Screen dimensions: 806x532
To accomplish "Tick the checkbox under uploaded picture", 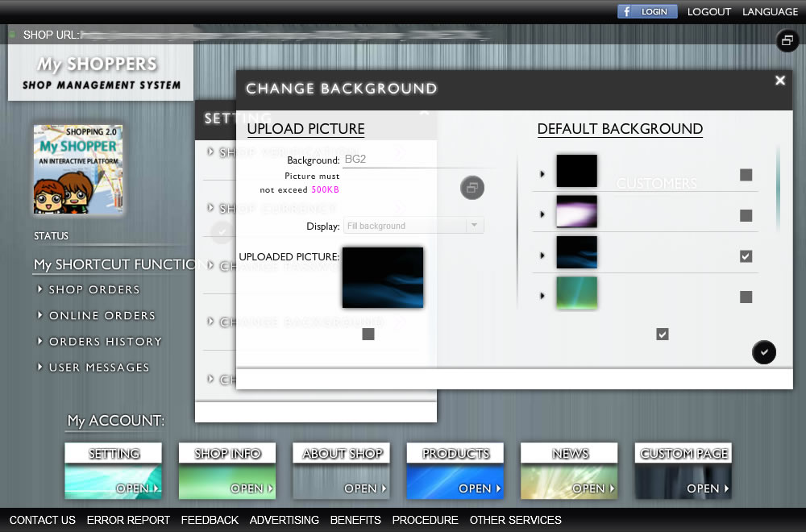I will tap(368, 335).
